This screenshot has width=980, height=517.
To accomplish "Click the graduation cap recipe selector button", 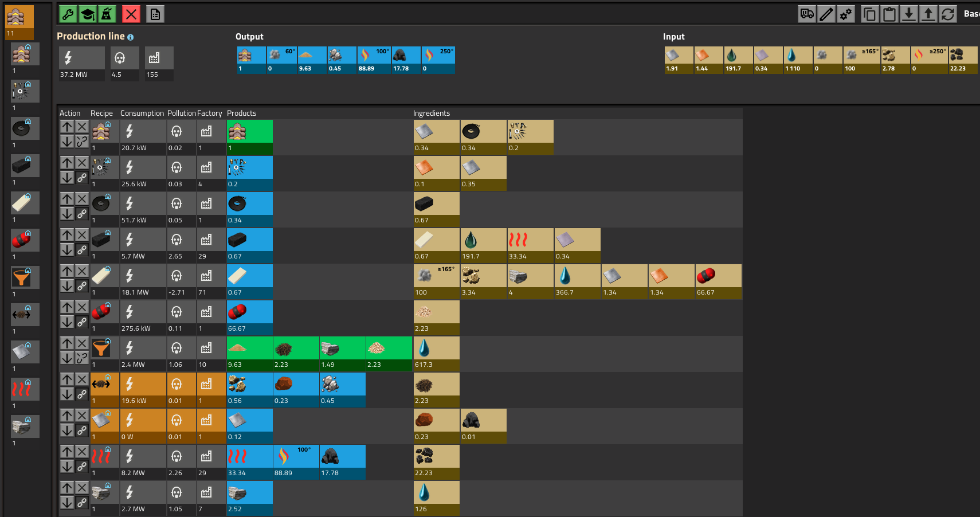I will tap(87, 14).
